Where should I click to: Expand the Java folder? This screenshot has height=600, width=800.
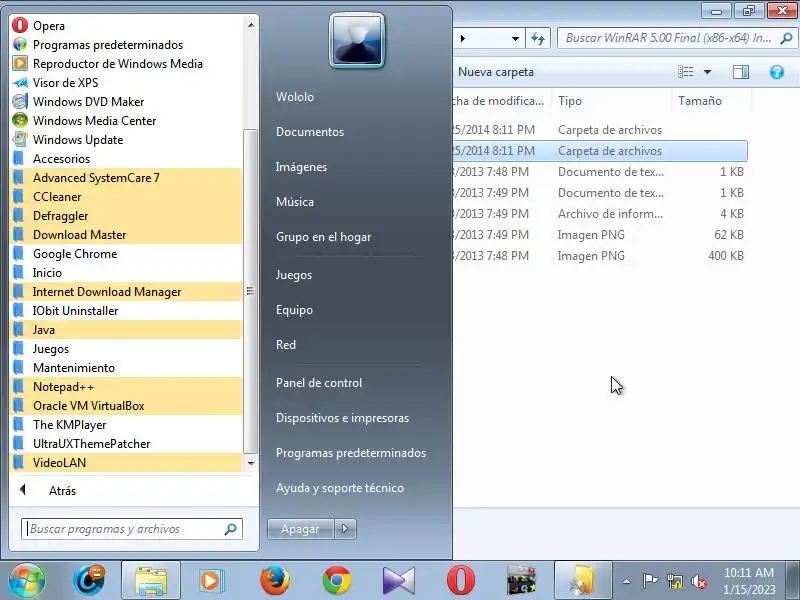pos(126,330)
